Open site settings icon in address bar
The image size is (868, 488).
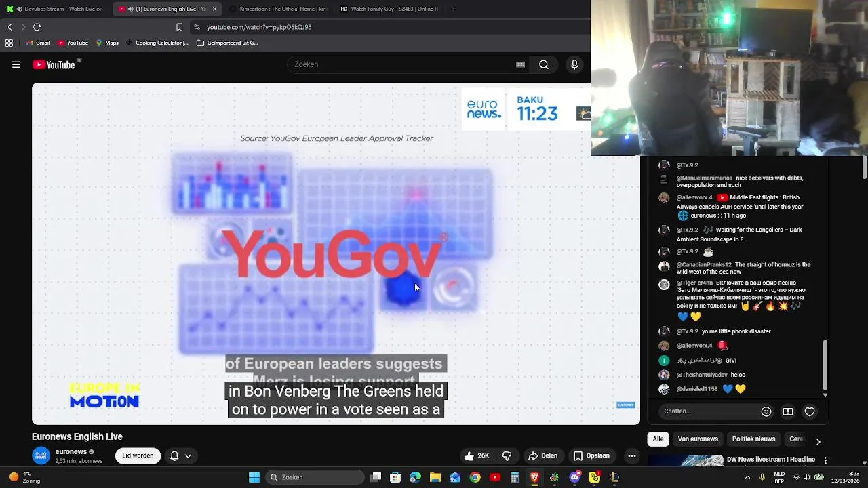point(197,27)
